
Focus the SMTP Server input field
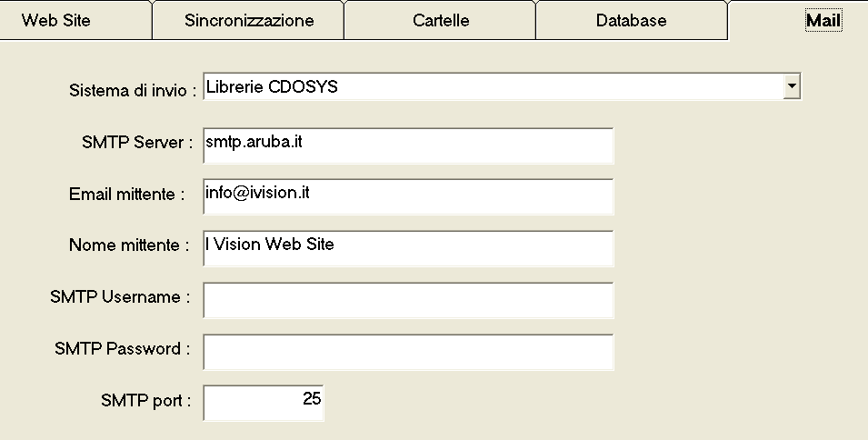409,145
